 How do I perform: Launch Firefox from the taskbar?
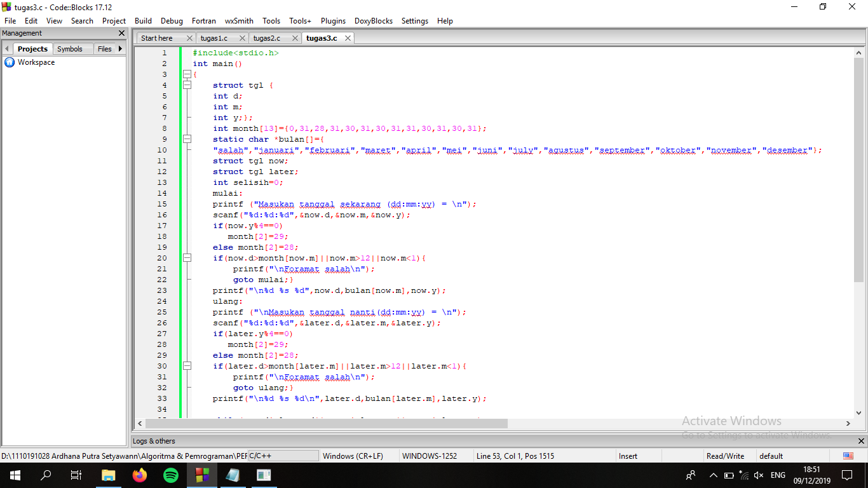point(140,475)
